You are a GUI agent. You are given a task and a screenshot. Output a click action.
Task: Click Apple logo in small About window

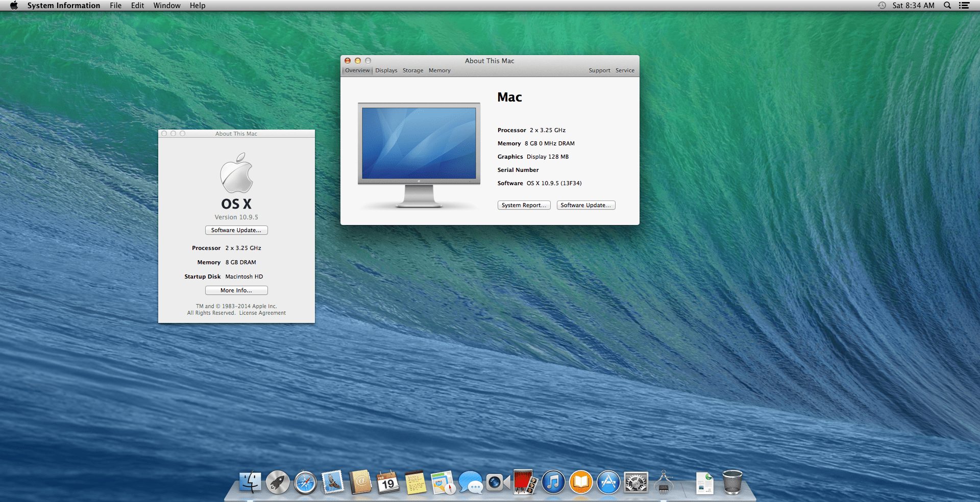[x=236, y=172]
